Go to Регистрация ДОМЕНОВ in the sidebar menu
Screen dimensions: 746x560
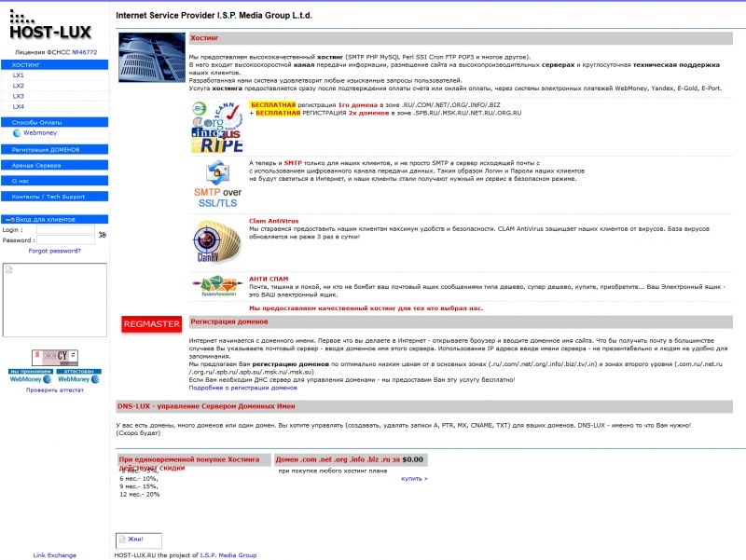click(x=55, y=149)
